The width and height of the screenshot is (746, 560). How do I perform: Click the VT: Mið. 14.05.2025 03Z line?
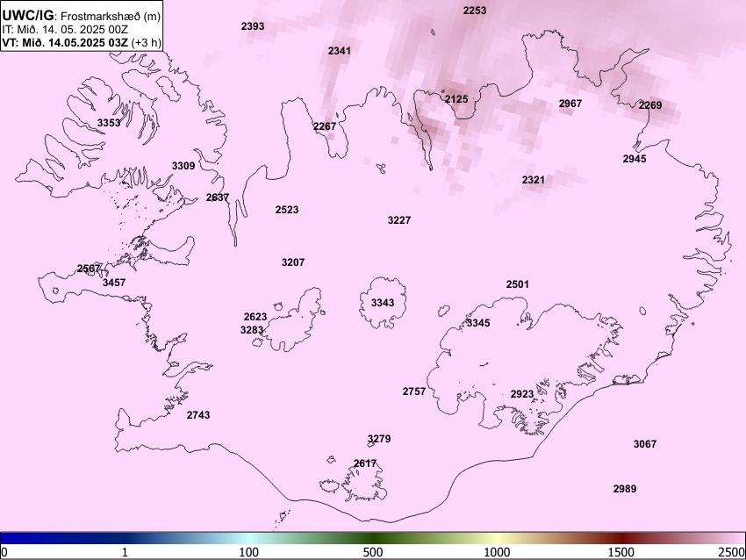tap(82, 42)
